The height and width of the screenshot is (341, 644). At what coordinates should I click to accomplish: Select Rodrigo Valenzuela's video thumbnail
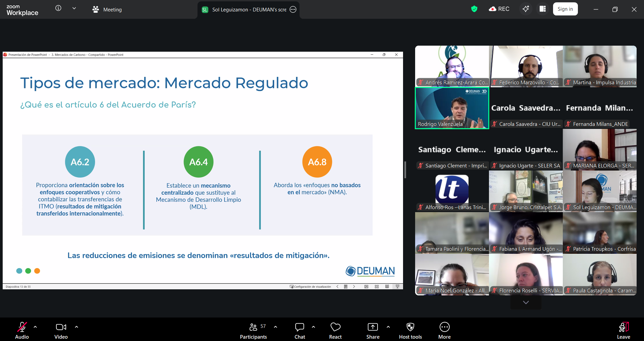(452, 108)
